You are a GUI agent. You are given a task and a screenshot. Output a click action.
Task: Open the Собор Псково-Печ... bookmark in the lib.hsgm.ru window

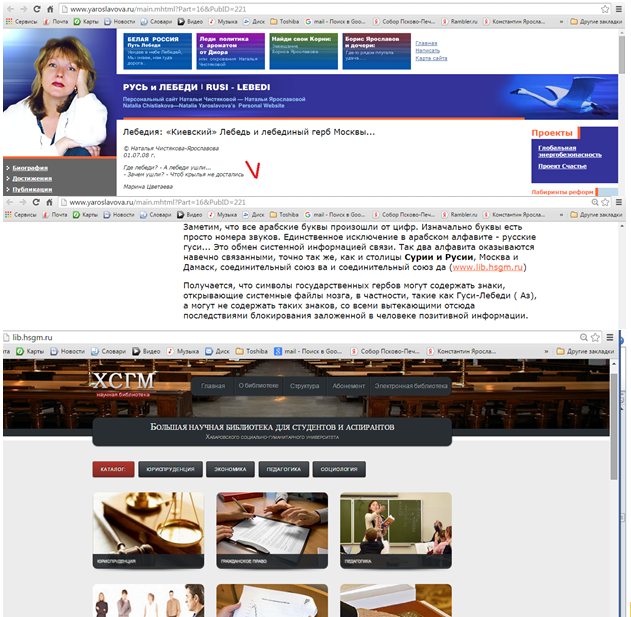pyautogui.click(x=385, y=351)
